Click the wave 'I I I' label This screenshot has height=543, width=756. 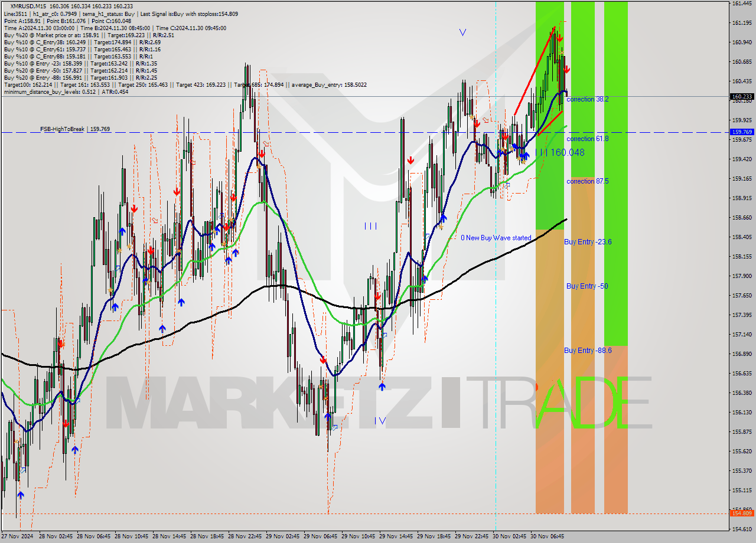[x=370, y=226]
